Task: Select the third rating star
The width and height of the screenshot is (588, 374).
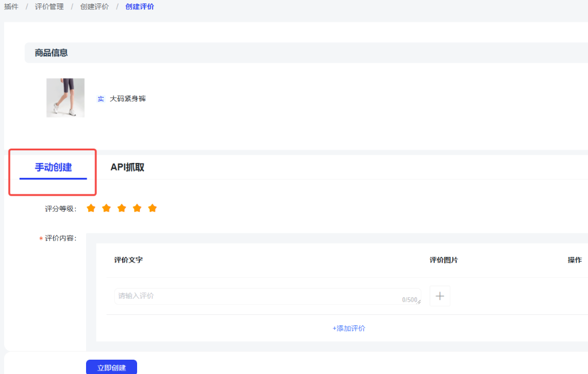Action: pos(122,208)
